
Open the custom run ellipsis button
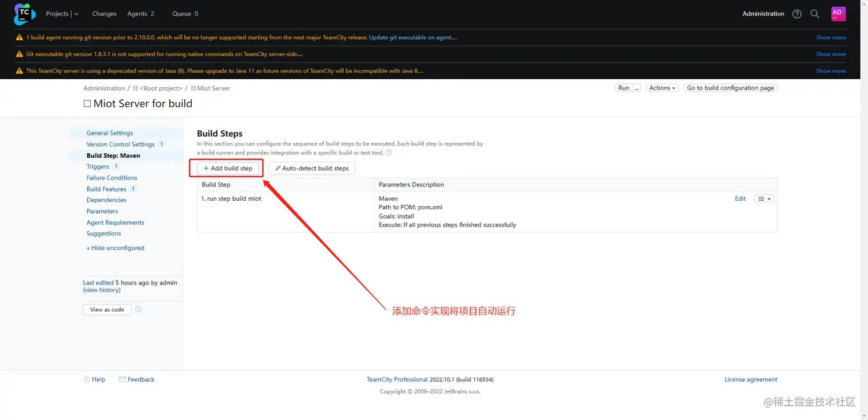(637, 88)
